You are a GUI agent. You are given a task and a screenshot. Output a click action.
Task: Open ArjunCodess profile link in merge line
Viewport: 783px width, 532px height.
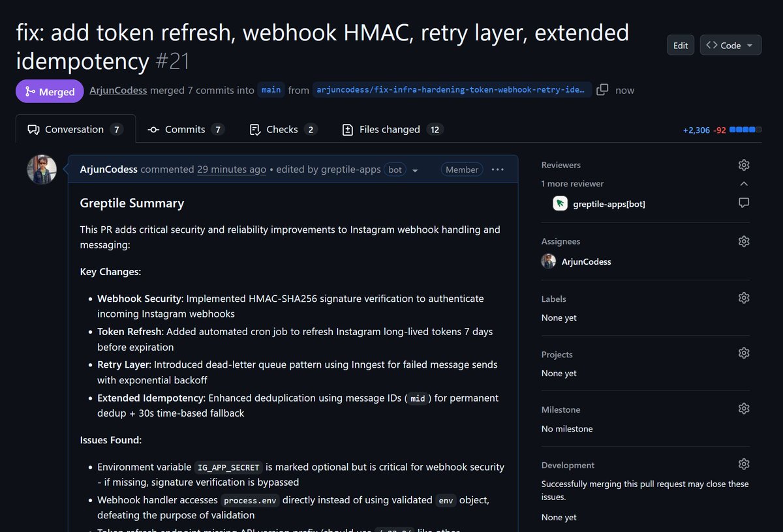coord(118,91)
